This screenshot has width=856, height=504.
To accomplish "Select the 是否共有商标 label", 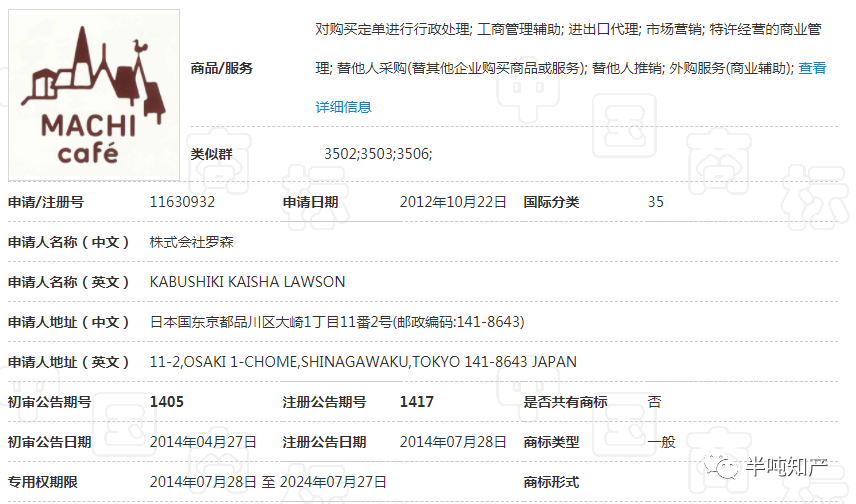I will [x=565, y=402].
